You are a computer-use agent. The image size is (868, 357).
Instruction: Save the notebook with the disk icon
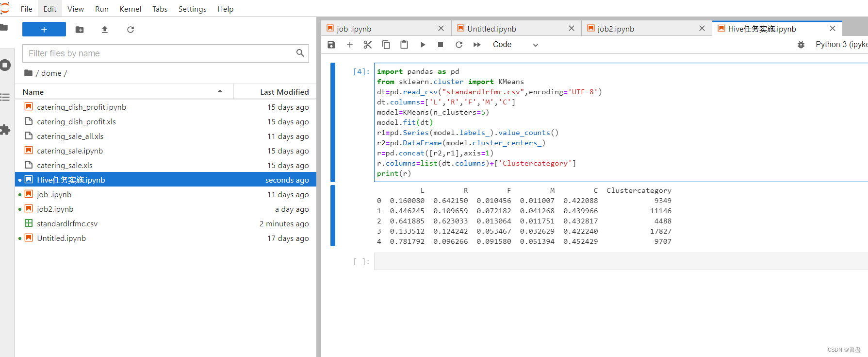click(331, 45)
